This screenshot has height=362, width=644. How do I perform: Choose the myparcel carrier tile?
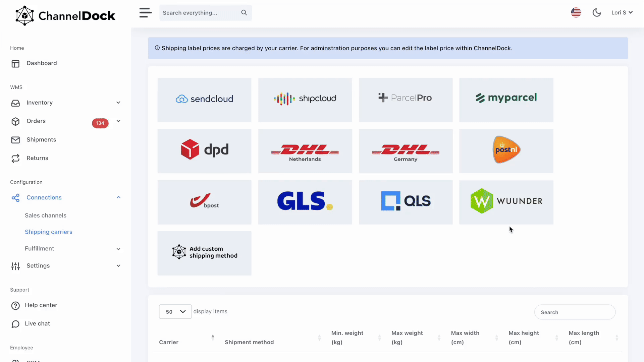coord(506,100)
